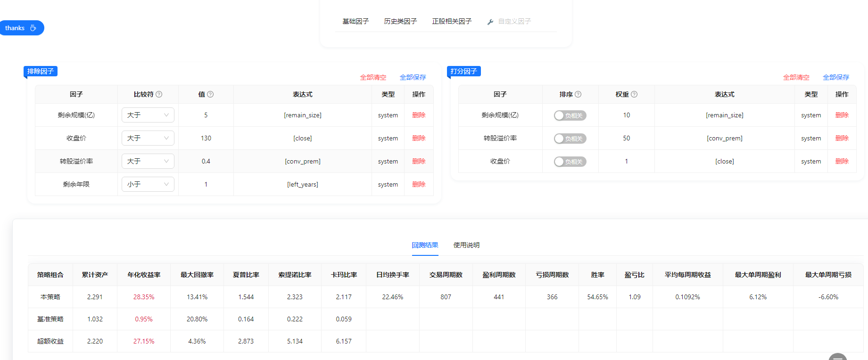Delete the 转股溢价率 scoring factor row

pos(842,138)
